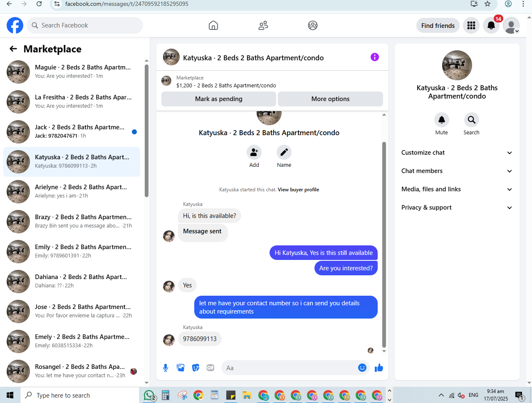Open the $1,200 marketplace listing link

pos(226,85)
